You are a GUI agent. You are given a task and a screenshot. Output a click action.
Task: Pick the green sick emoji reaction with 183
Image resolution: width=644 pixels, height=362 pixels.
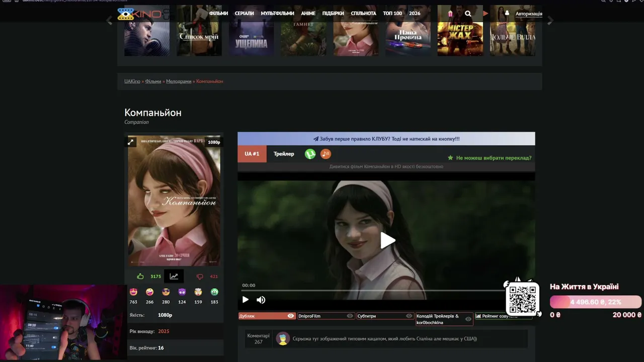(214, 292)
